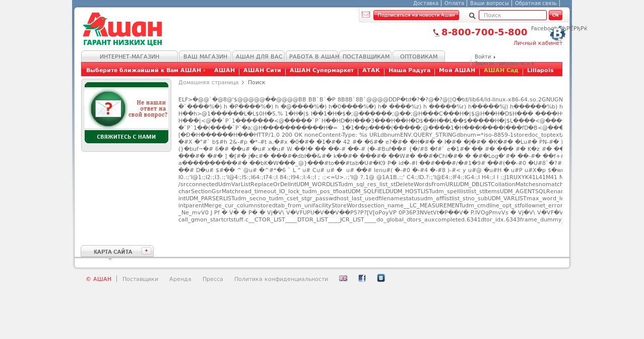Viewport: 644px width, 339px height.
Task: Open Политика конфиденциальности footer link
Action: [x=281, y=279]
